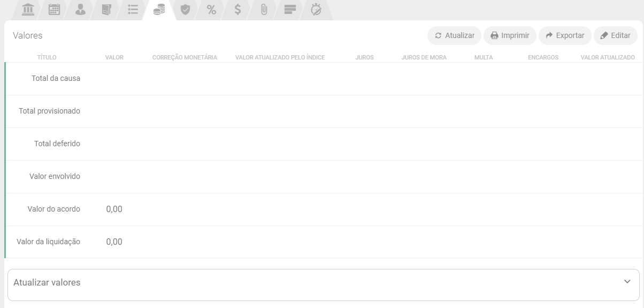This screenshot has width=644, height=308.
Task: Export values using Exportar button
Action: point(564,35)
